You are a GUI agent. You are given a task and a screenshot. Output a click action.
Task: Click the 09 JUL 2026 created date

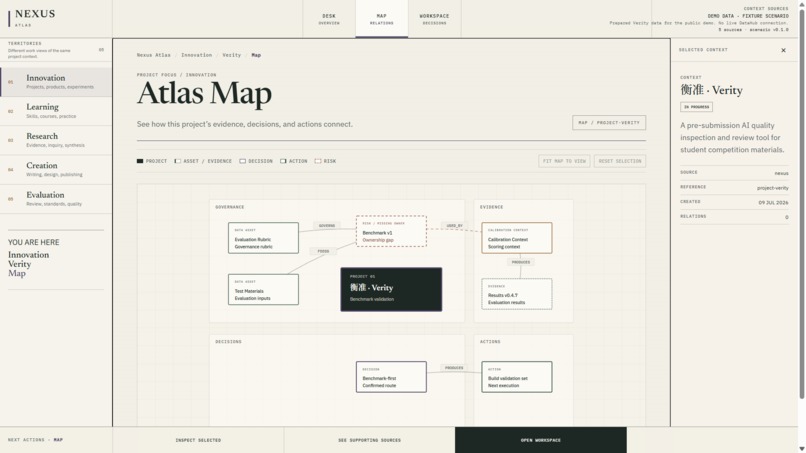(x=774, y=203)
